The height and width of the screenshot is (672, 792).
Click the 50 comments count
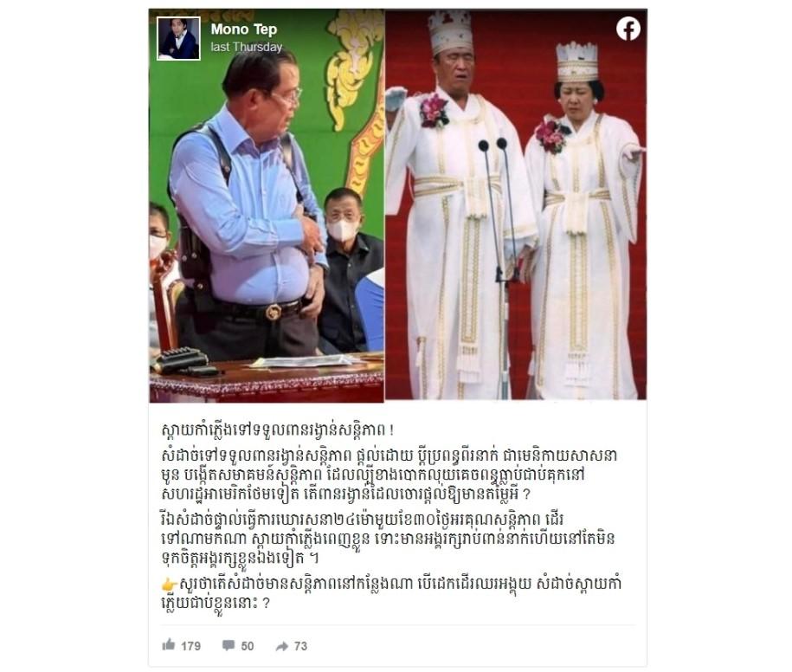(x=247, y=646)
